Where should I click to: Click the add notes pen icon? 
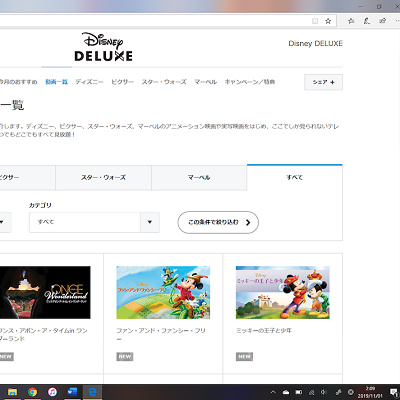pos(367,21)
